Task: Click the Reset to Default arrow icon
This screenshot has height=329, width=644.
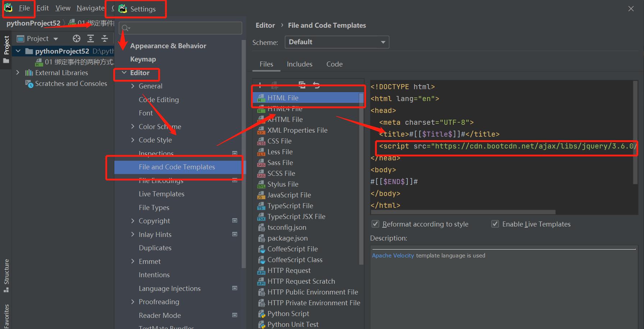Action: click(x=316, y=85)
